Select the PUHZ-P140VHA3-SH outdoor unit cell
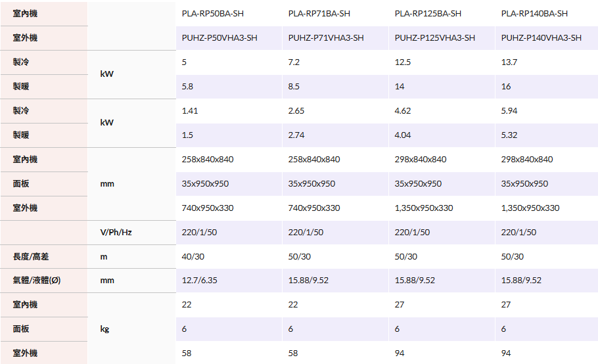This screenshot has width=598, height=364. point(541,38)
